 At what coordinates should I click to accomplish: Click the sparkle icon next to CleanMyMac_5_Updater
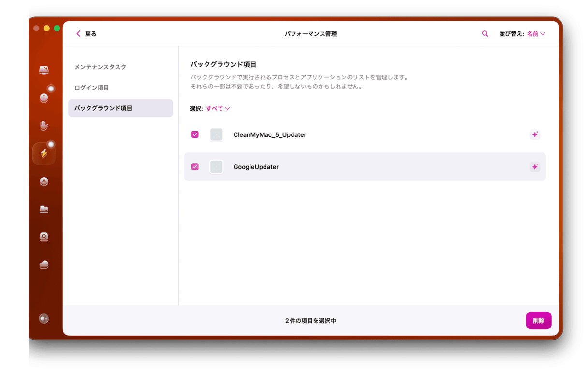pyautogui.click(x=535, y=134)
